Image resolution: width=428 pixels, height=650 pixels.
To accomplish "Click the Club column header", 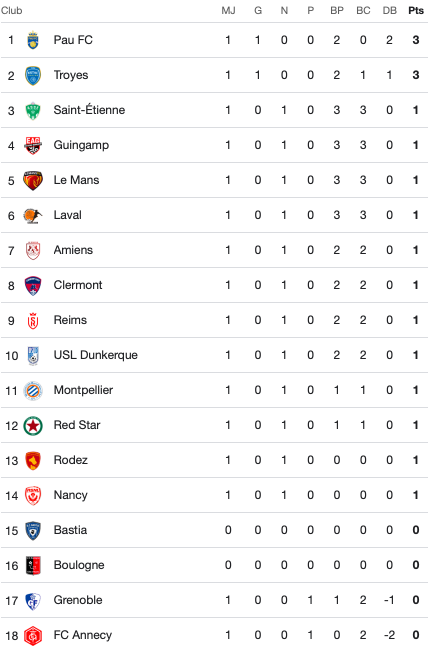I will pyautogui.click(x=11, y=10).
